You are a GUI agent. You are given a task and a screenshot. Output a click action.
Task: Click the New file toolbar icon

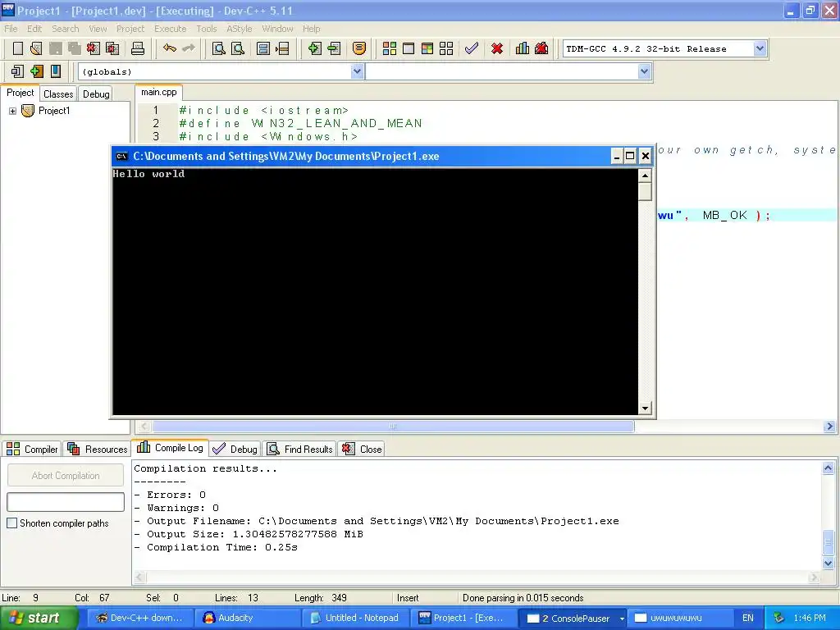[18, 48]
